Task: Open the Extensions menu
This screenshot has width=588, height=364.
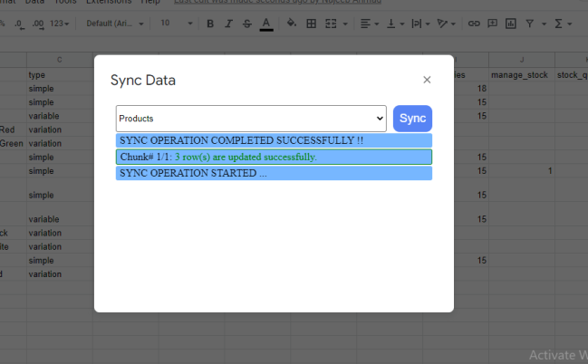Action: 109,2
